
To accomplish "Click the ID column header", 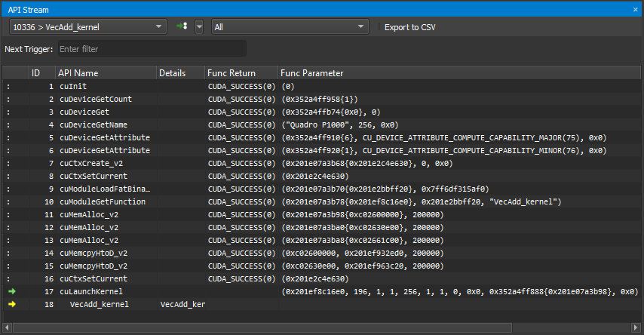I will tap(35, 73).
